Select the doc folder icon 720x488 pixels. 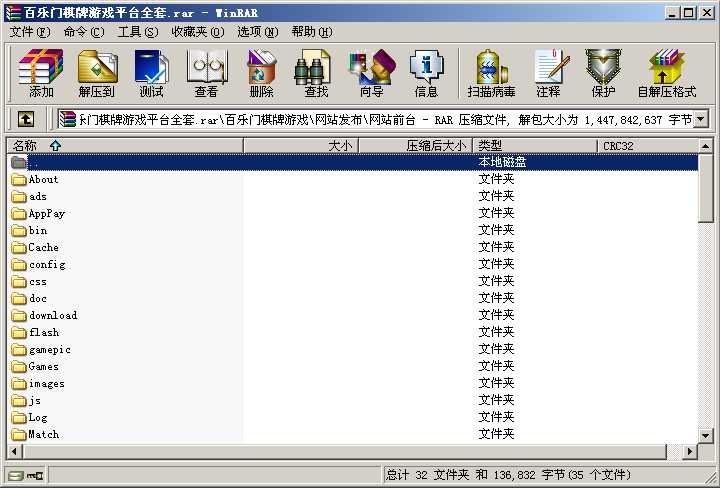pyautogui.click(x=19, y=298)
